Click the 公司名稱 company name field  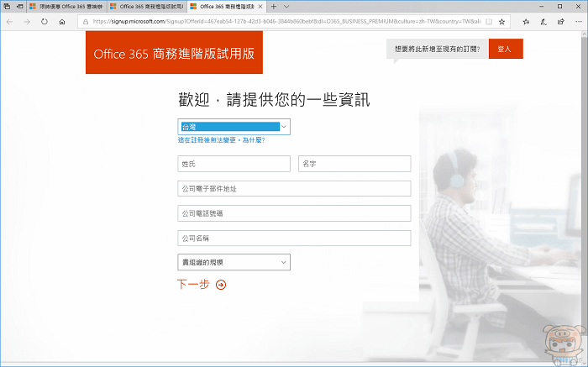tap(294, 238)
